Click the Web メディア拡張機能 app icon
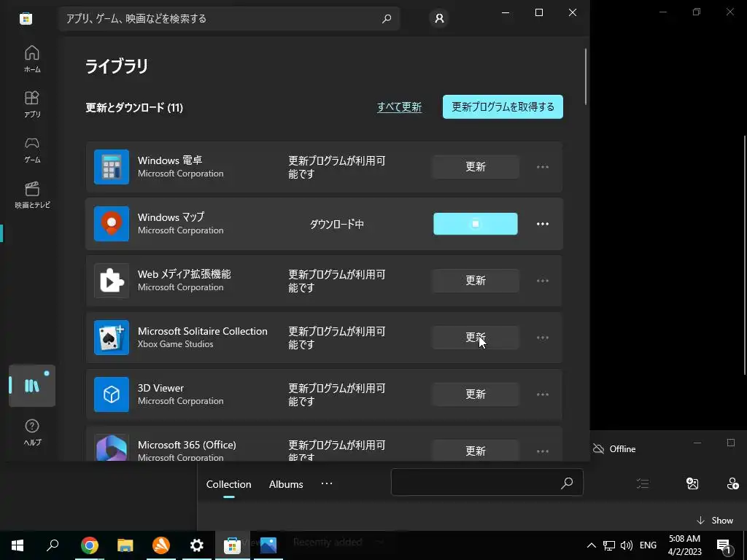This screenshot has width=747, height=560. tap(112, 281)
